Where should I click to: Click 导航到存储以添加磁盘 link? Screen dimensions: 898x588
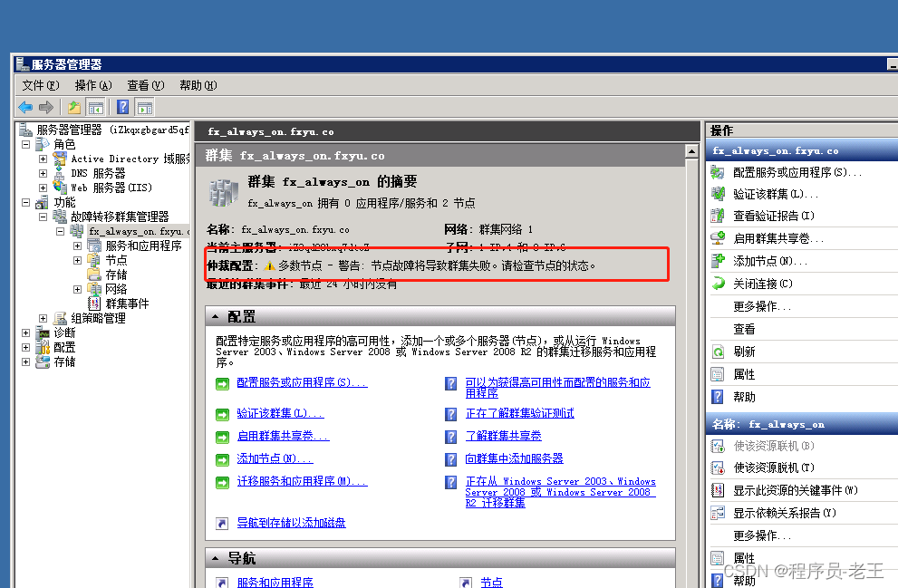[291, 523]
